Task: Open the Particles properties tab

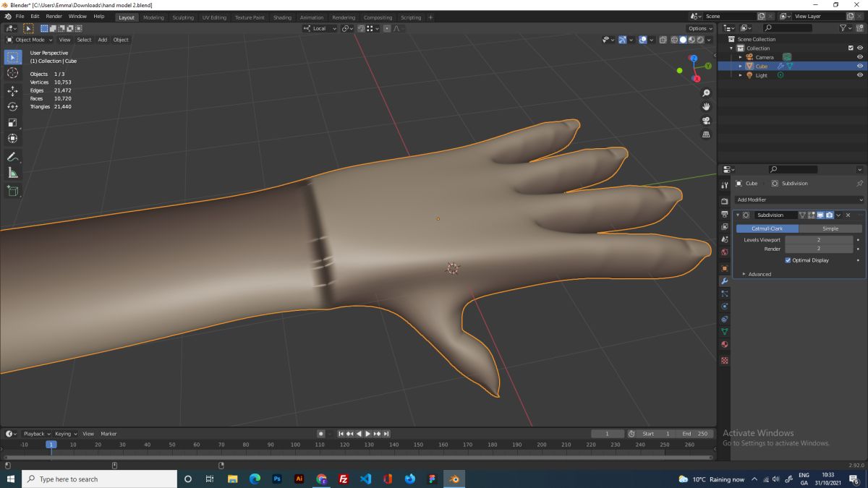Action: click(x=725, y=294)
